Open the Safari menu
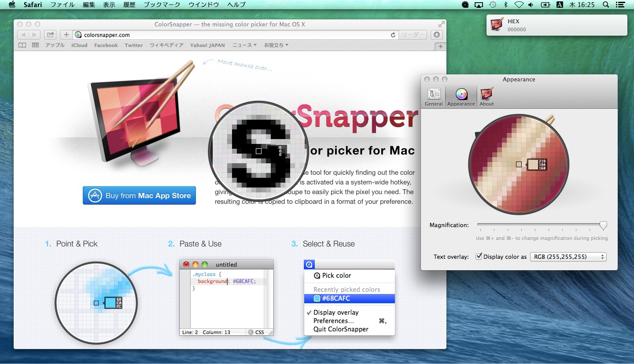The image size is (634, 364). (x=32, y=4)
